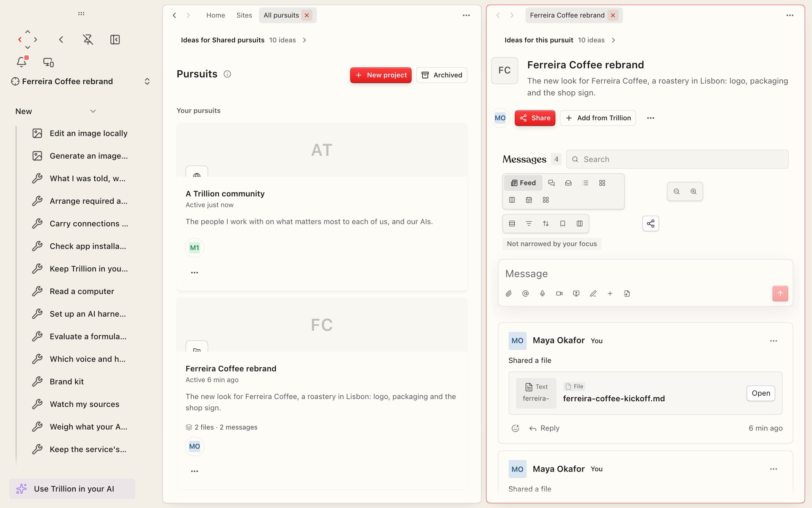Add a reaction to kickoff file message
Screen dimensions: 812x508
coord(515,428)
